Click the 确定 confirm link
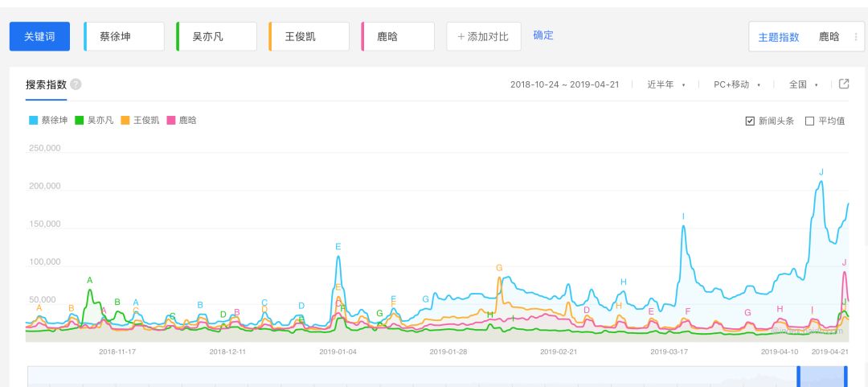Image resolution: width=868 pixels, height=387 pixels. point(543,35)
